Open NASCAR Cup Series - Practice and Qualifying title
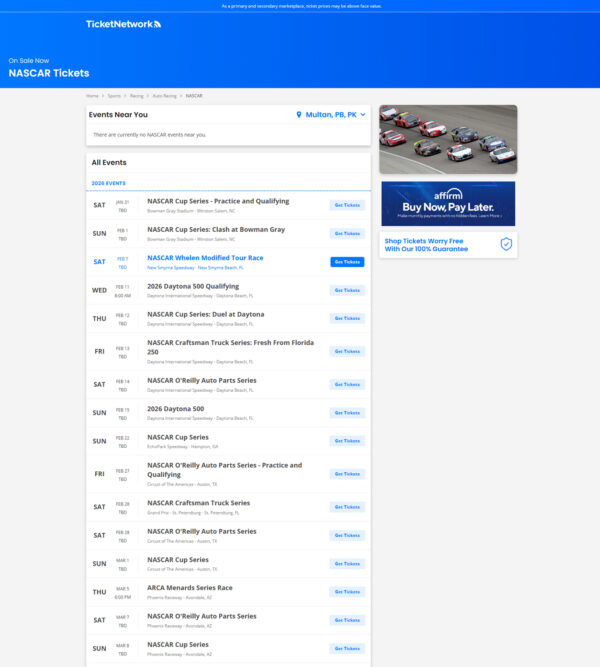 point(218,201)
